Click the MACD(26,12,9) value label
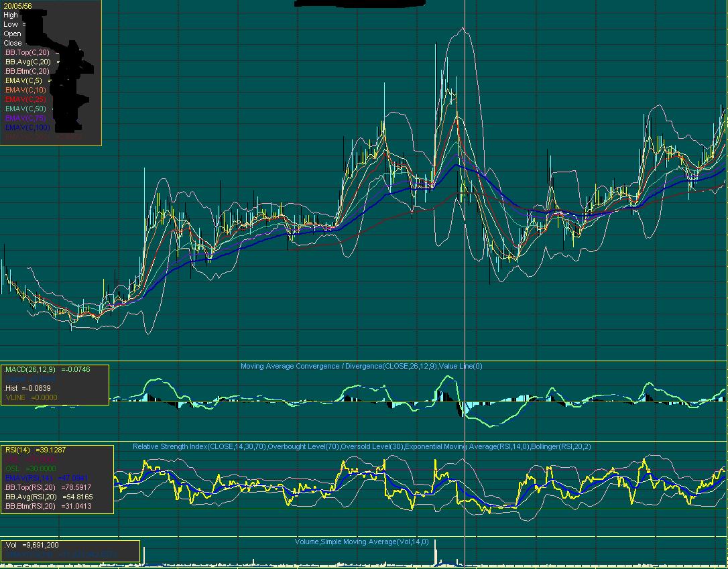Viewport: 728px width, 569px height. (47, 369)
